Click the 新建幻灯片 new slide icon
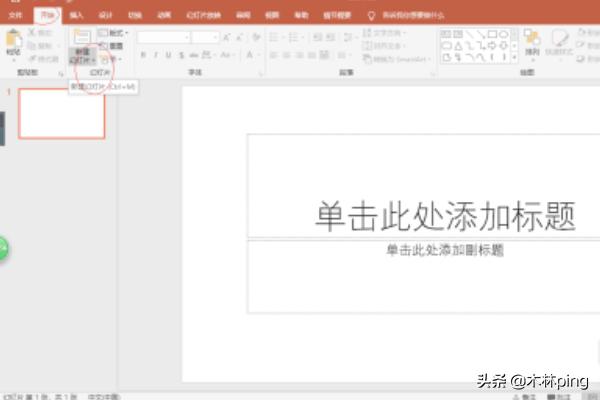The height and width of the screenshot is (400, 600). (82, 36)
